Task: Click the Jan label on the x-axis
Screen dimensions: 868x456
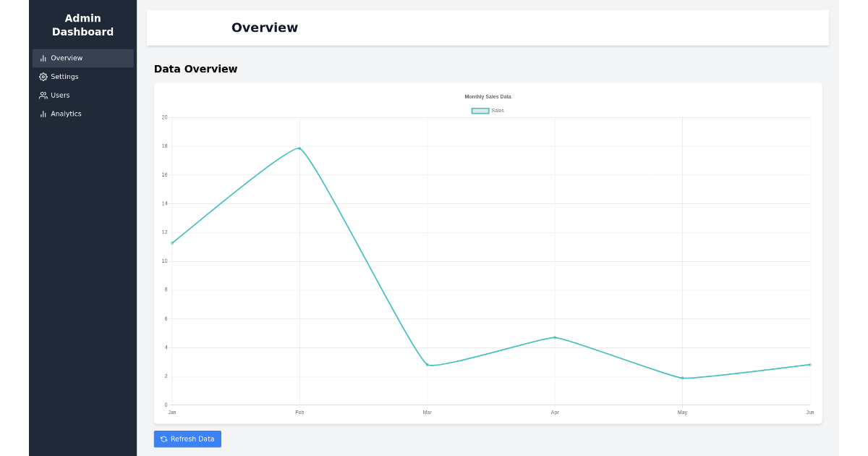Action: 171,413
